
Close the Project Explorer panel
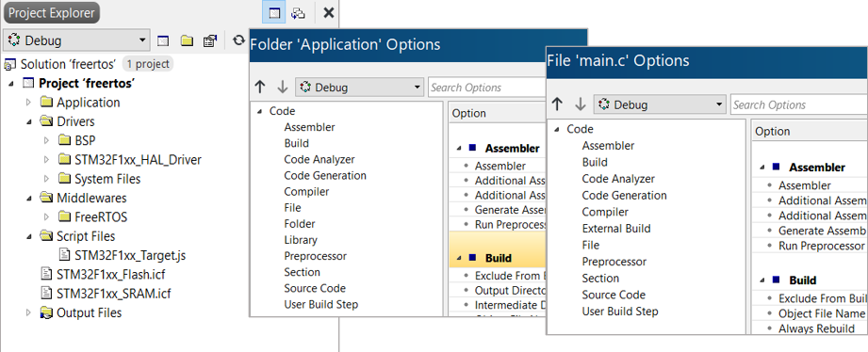[328, 13]
